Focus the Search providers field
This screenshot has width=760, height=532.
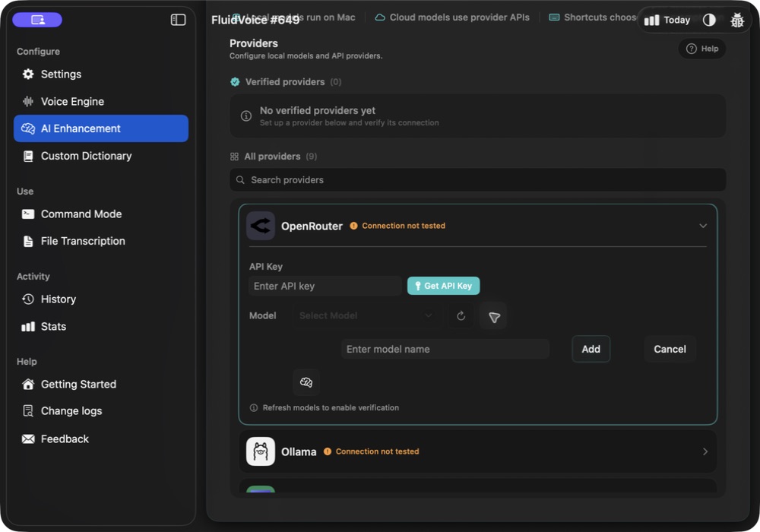pyautogui.click(x=477, y=180)
